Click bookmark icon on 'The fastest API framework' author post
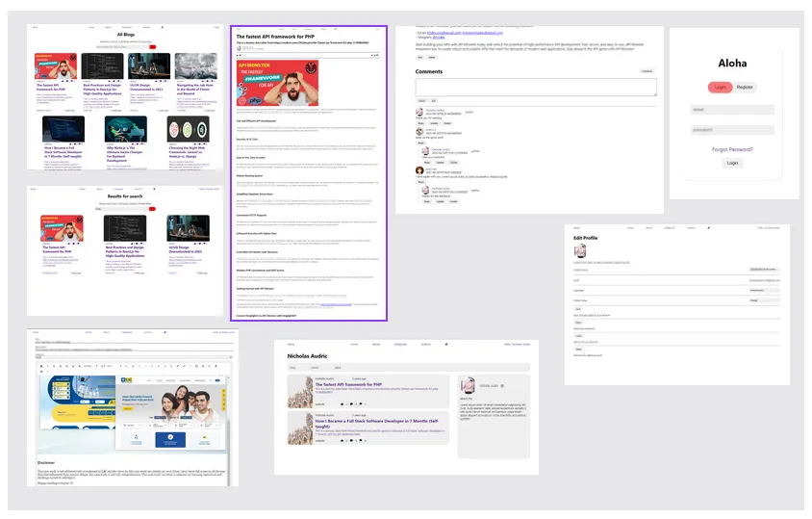The image size is (812, 519). [361, 403]
